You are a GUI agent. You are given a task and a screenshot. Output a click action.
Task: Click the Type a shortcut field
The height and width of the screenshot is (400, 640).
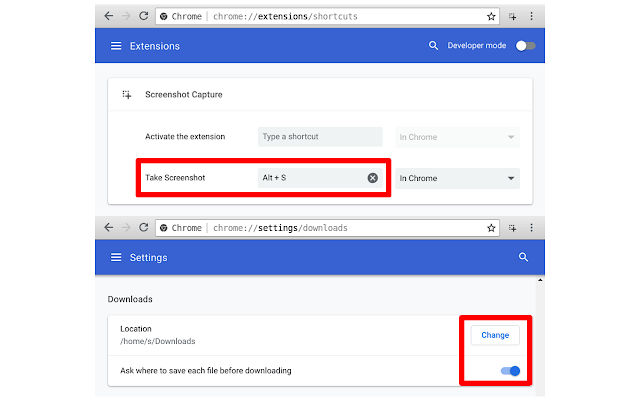(319, 137)
